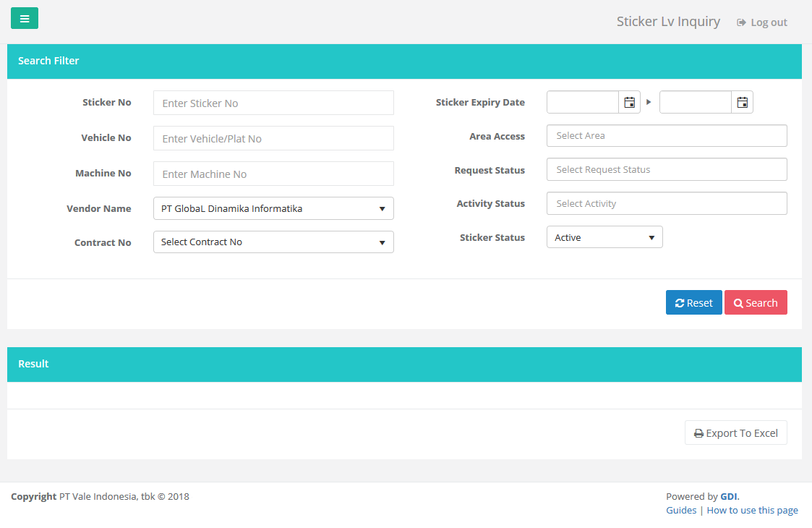This screenshot has height=528, width=812.
Task: Open the Select Activity field
Action: (667, 204)
